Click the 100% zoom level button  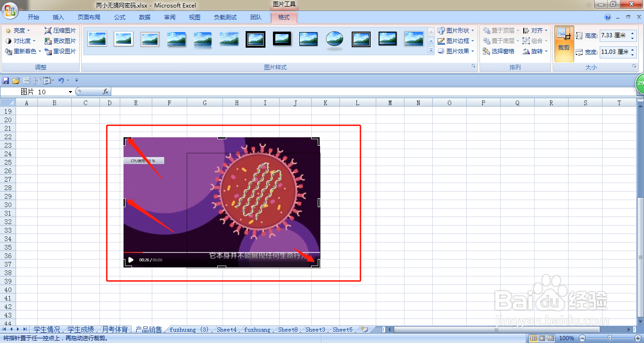(x=566, y=338)
